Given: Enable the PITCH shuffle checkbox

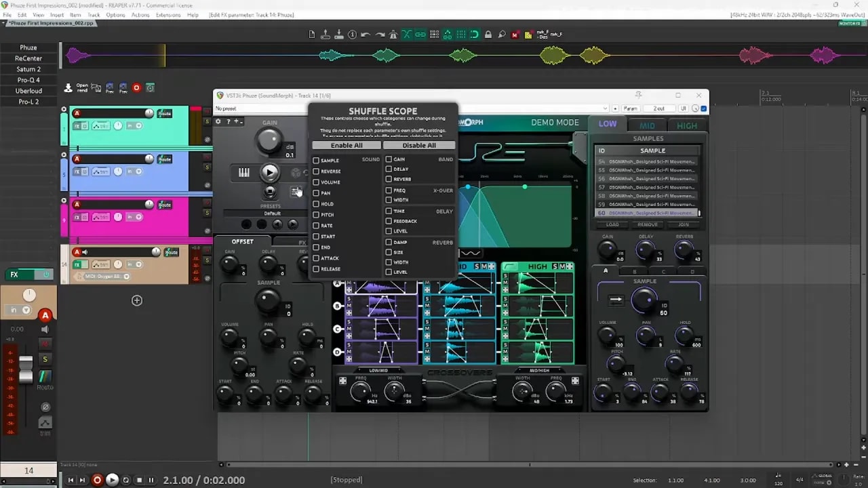Looking at the screenshot, I should [x=316, y=215].
